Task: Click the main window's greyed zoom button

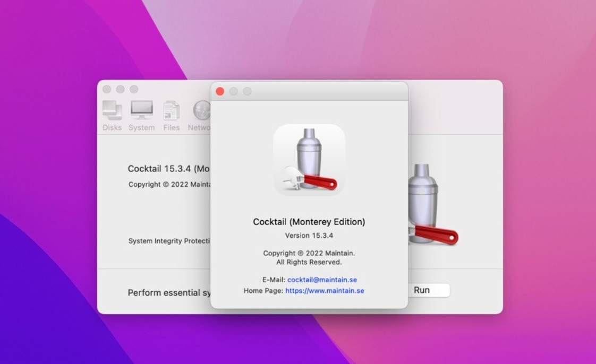Action: point(134,89)
